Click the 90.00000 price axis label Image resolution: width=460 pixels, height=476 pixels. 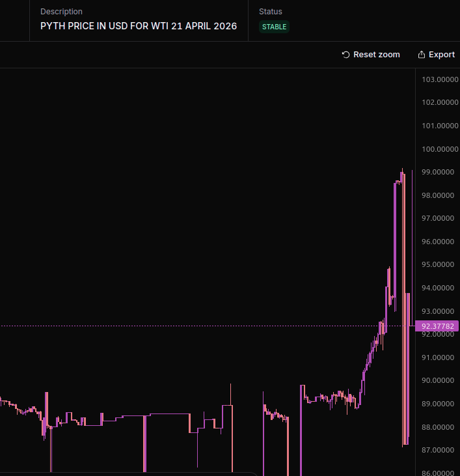[x=438, y=380]
